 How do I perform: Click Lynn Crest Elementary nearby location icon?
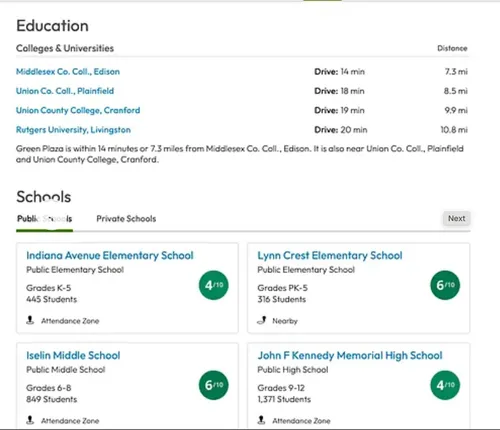262,320
